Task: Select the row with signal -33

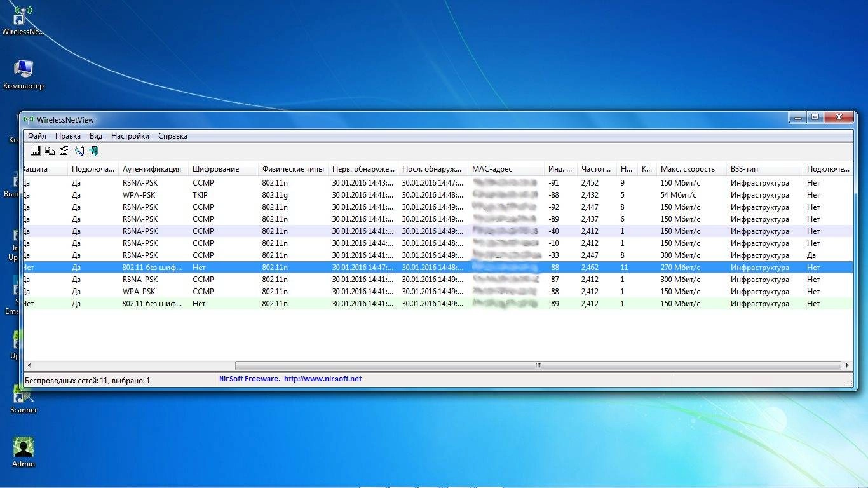Action: click(438, 255)
